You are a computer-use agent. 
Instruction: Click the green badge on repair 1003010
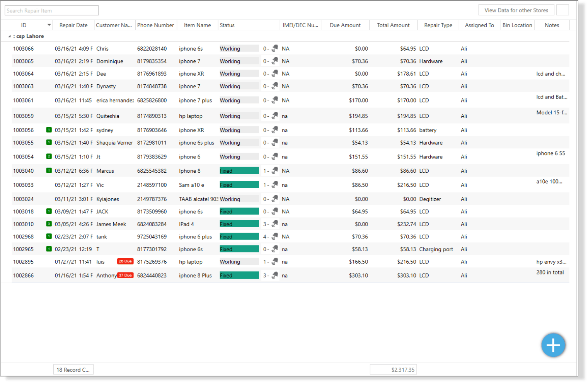49,224
